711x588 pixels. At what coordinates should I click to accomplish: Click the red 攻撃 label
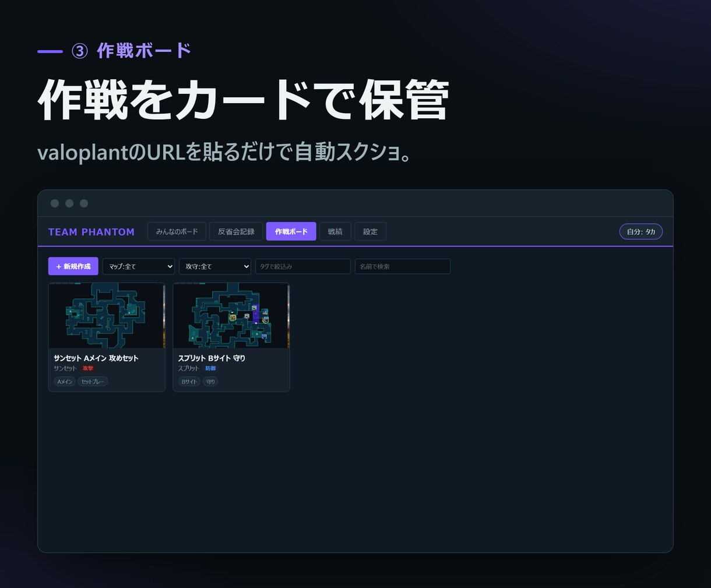88,368
